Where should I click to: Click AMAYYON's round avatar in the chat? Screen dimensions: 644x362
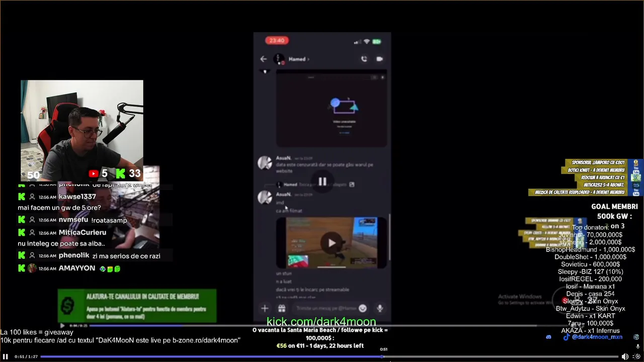pyautogui.click(x=32, y=268)
